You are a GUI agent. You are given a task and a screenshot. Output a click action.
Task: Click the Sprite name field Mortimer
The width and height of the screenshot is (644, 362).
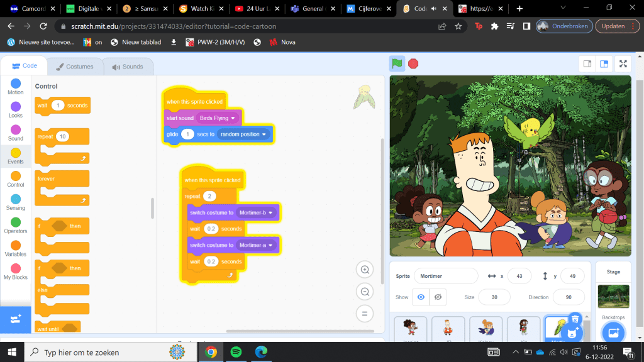click(x=446, y=276)
